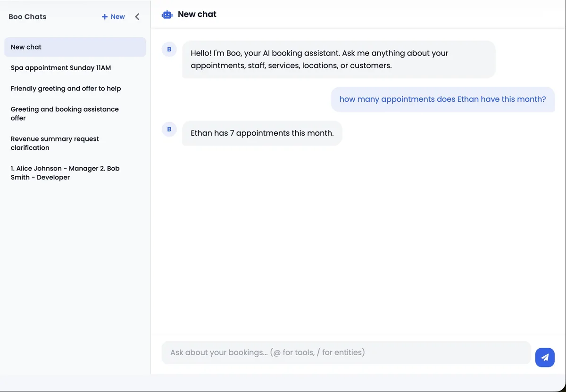The height and width of the screenshot is (392, 566).
Task: Click the B avatar beside greeting message
Action: point(169,49)
